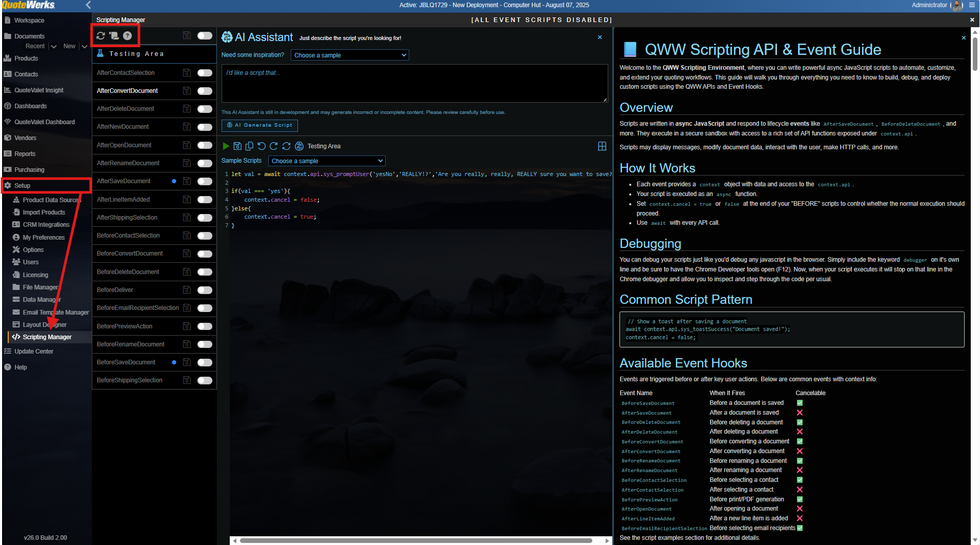980x545 pixels.
Task: Open QuoteValet Insight in the sidebar
Action: 38,90
